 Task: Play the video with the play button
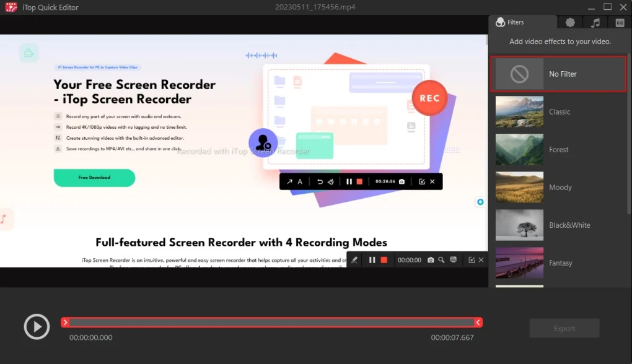(37, 326)
